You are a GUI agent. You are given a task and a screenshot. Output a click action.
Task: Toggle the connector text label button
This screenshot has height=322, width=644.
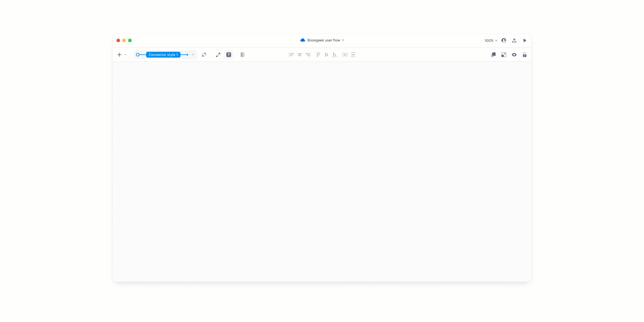[229, 55]
